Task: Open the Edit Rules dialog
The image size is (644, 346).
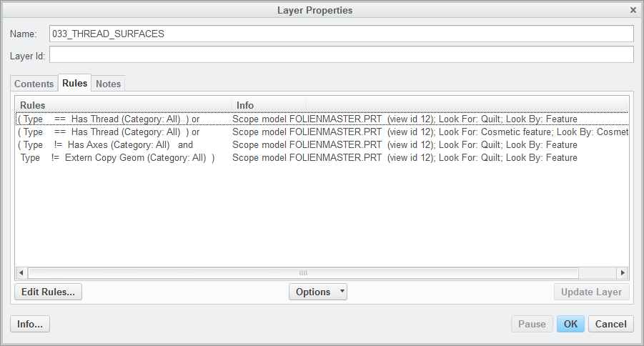Action: (49, 292)
